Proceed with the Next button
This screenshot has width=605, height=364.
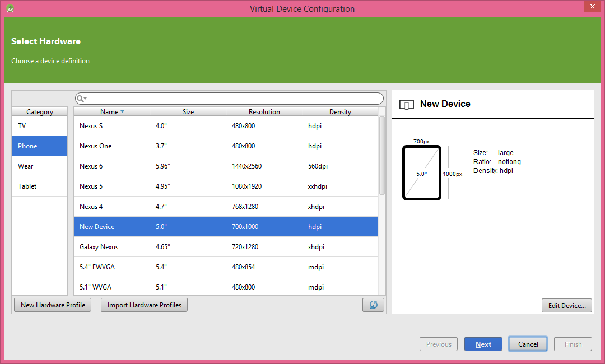click(483, 344)
